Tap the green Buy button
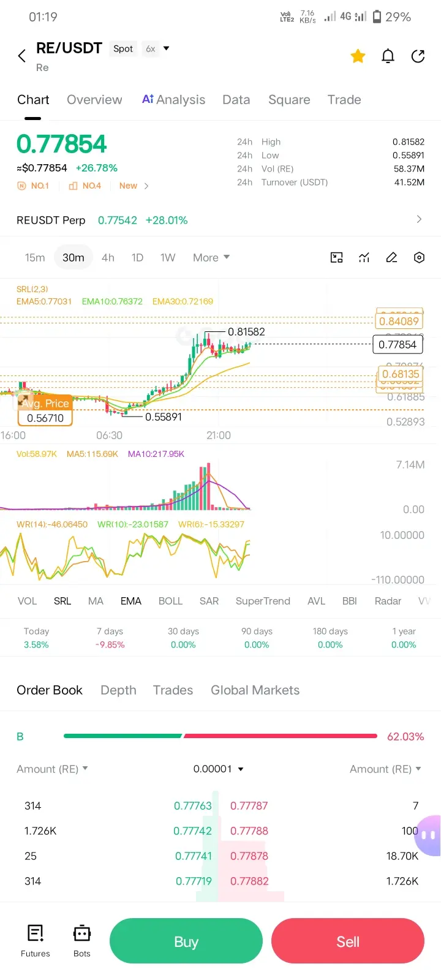The height and width of the screenshot is (980, 441). coord(186,941)
